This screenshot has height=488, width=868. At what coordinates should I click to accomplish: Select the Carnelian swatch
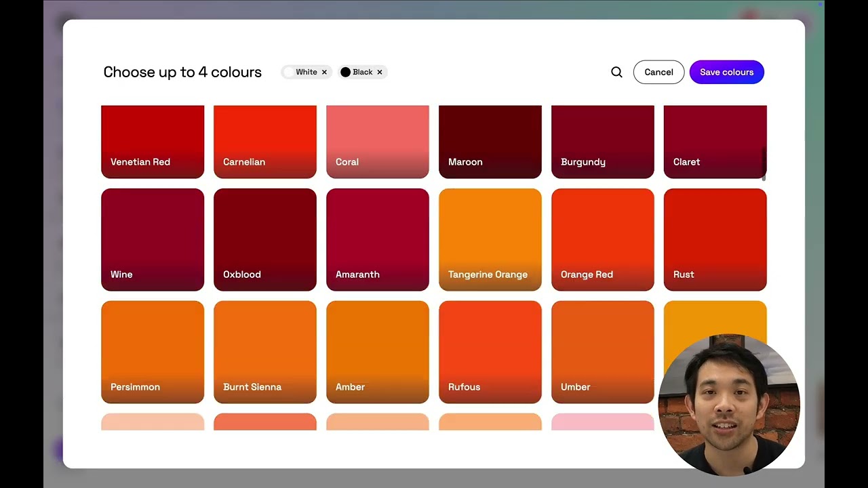coord(265,142)
